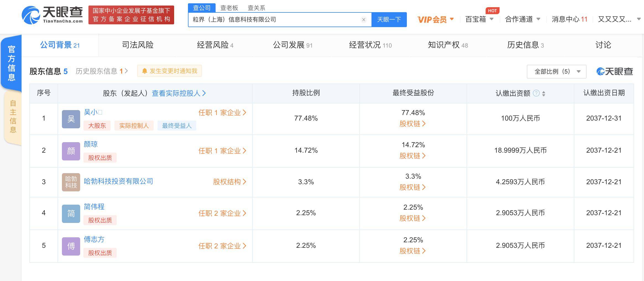Click the TianYanCha logo icon

coord(31,15)
